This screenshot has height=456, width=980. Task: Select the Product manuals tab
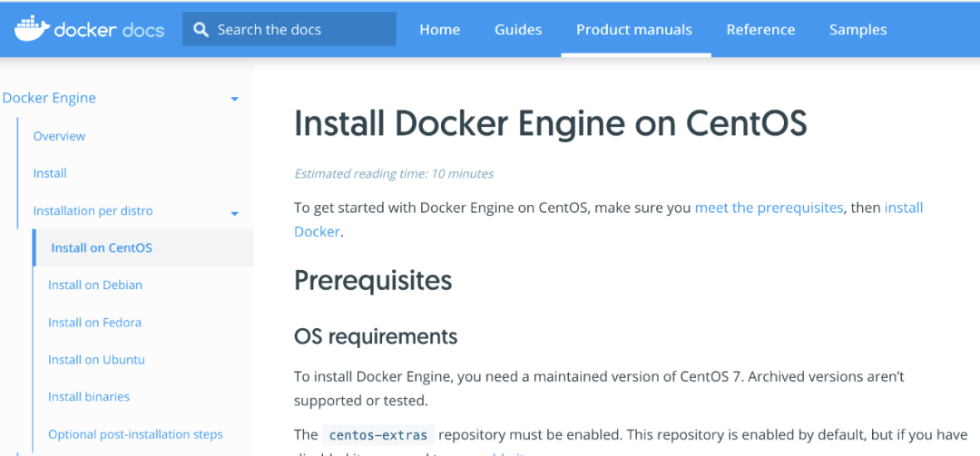pyautogui.click(x=634, y=30)
